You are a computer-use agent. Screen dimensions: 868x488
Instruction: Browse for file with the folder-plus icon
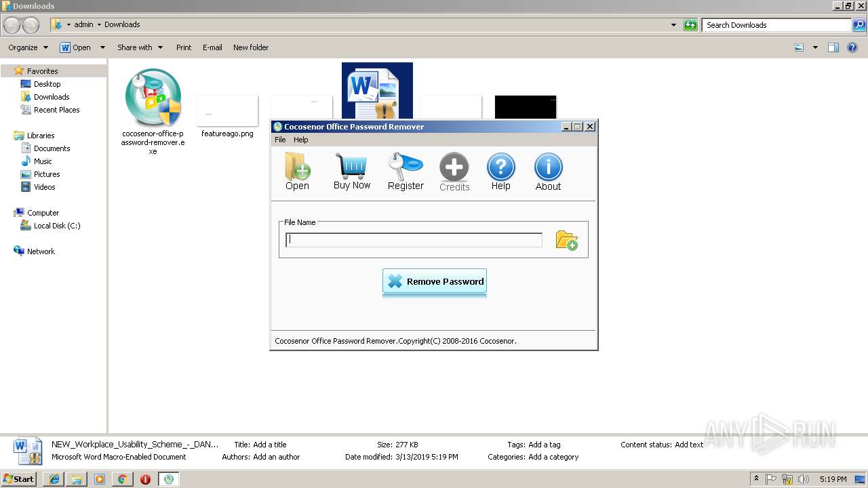(x=567, y=240)
